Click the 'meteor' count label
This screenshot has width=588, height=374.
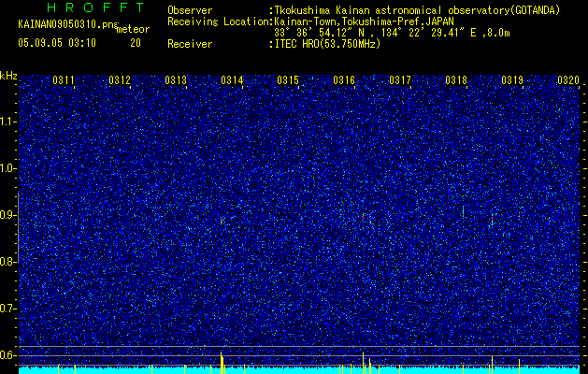(x=133, y=29)
